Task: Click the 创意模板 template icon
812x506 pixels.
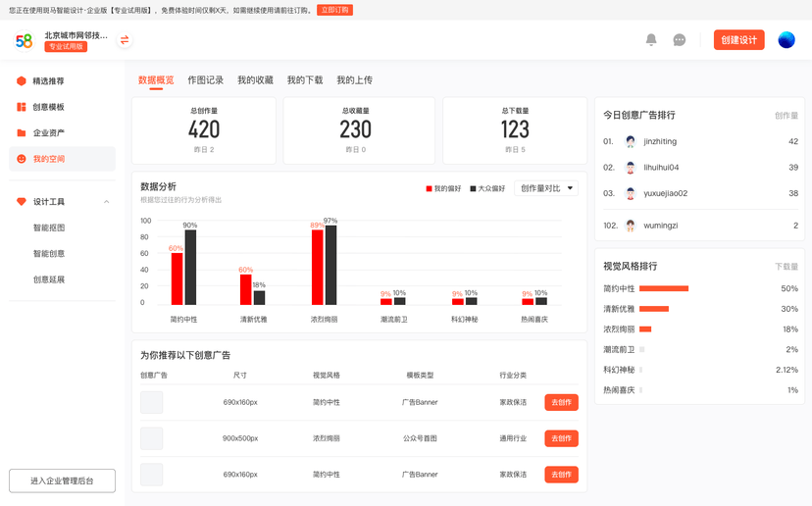Action: coord(22,107)
